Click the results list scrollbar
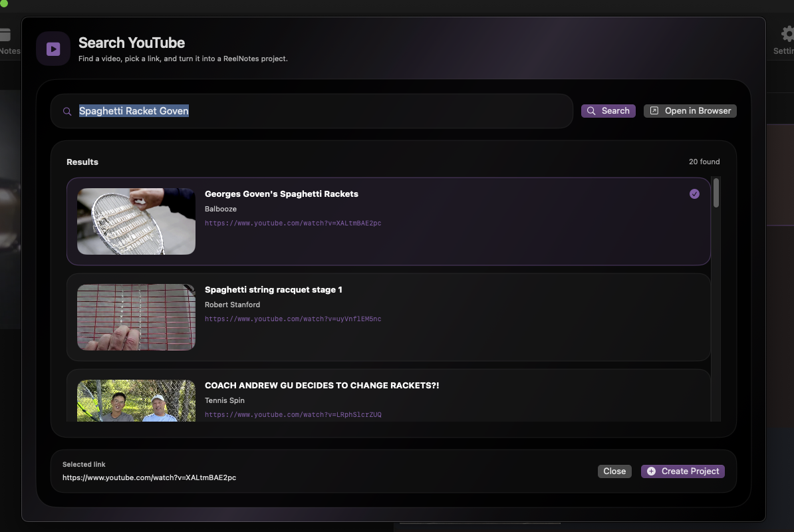The height and width of the screenshot is (532, 794). coord(716,193)
